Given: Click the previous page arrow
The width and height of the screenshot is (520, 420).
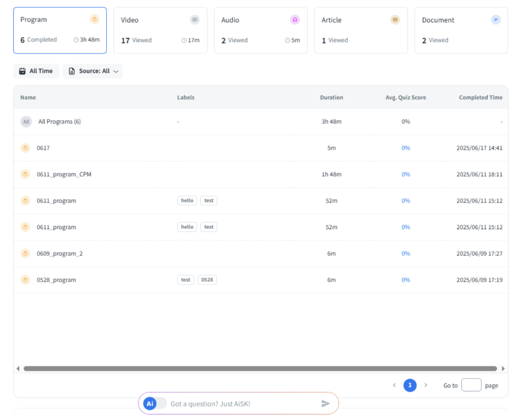Looking at the screenshot, I should 394,385.
